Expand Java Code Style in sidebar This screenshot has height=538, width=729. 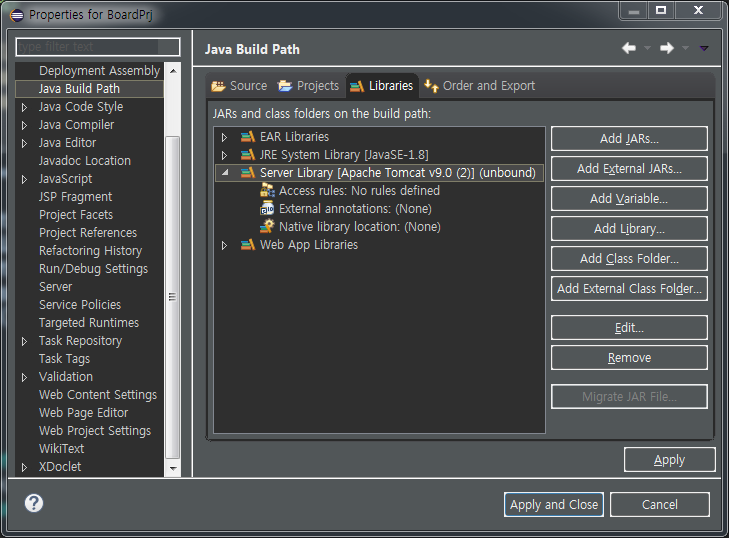tap(24, 107)
